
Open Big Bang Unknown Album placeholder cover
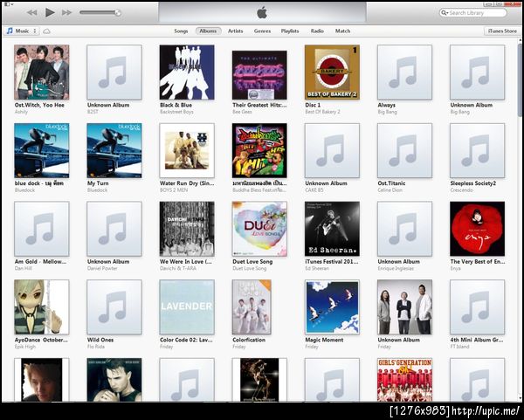tap(477, 72)
